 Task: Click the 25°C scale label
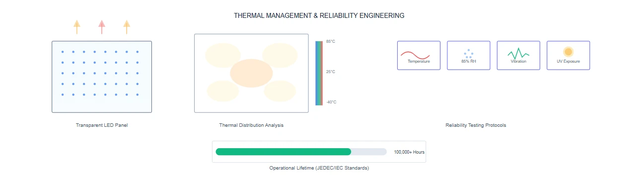pos(331,72)
